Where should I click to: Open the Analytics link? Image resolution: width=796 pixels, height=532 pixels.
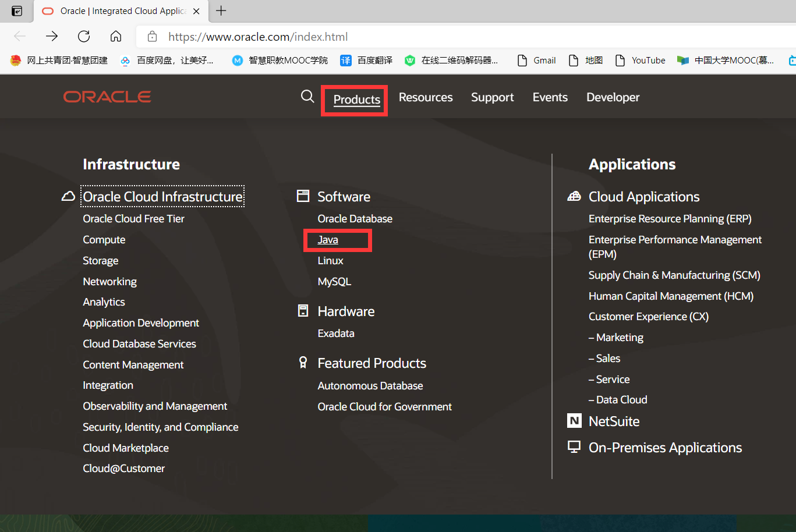pyautogui.click(x=104, y=302)
